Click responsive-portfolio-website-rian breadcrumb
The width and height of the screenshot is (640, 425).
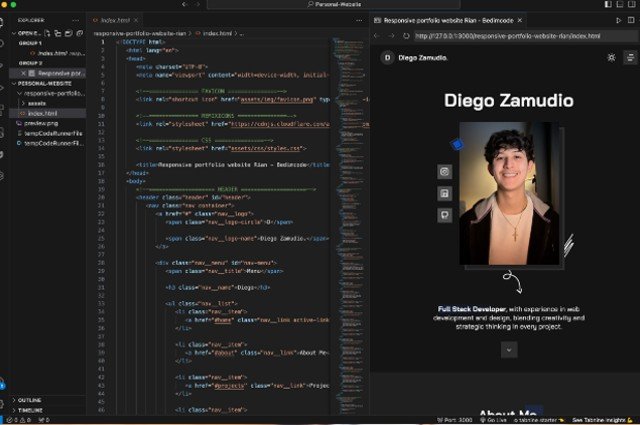tap(140, 33)
